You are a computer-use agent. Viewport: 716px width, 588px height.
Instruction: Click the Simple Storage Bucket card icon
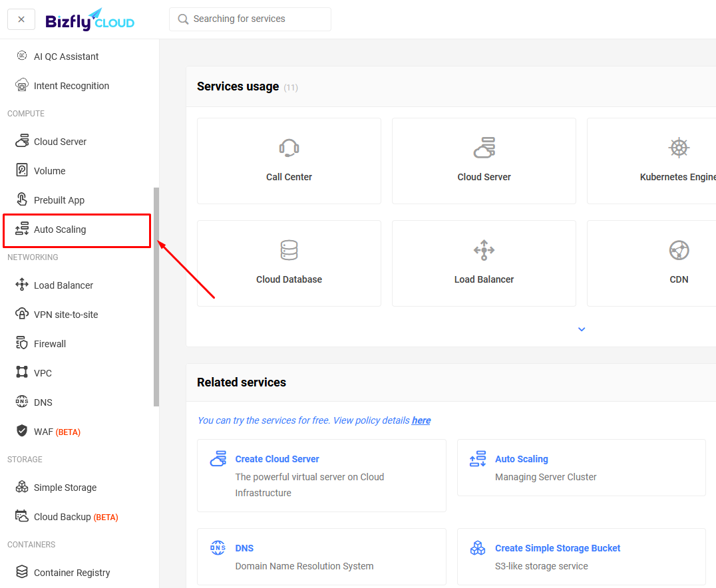click(478, 547)
